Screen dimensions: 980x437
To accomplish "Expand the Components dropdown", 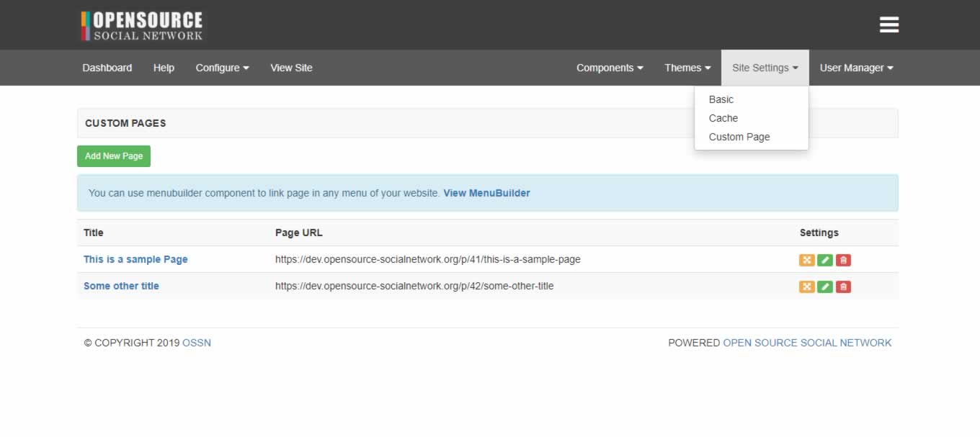I will tap(610, 68).
